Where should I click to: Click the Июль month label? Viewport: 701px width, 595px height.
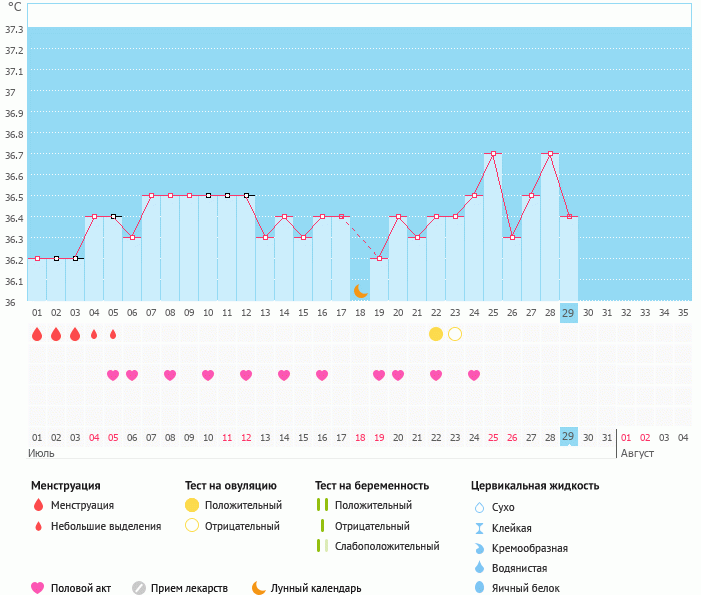(x=41, y=453)
